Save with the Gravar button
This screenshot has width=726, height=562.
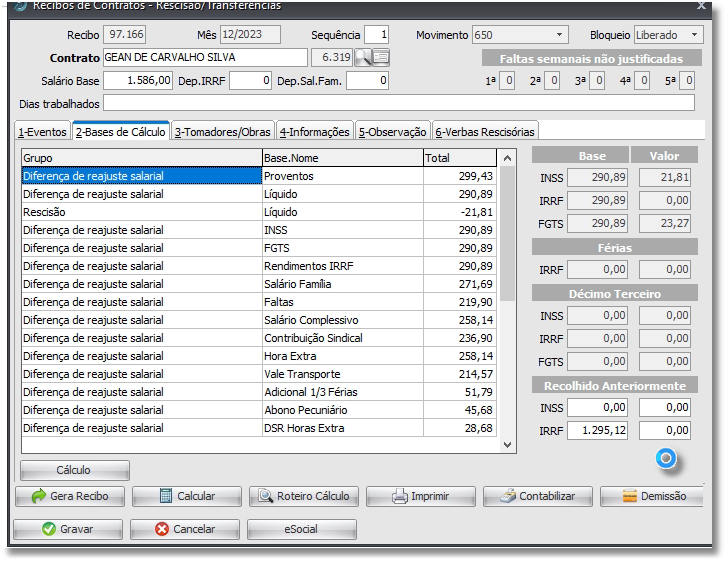pyautogui.click(x=68, y=529)
